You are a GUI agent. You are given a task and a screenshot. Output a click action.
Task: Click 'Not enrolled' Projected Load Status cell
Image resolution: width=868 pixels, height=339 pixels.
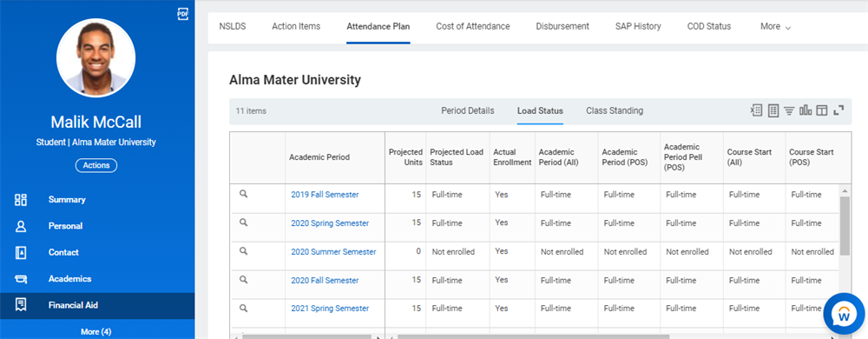click(x=453, y=251)
